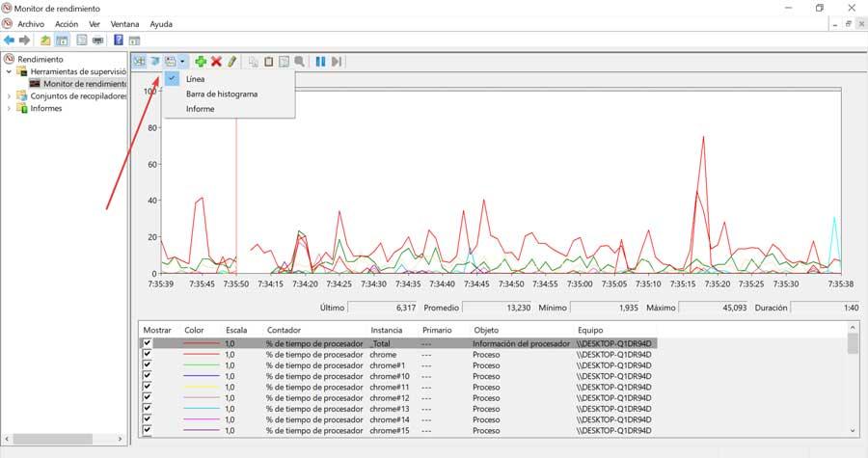Click the cyan color line of chrome#13 row
This screenshot has height=458, width=868.
click(x=202, y=408)
